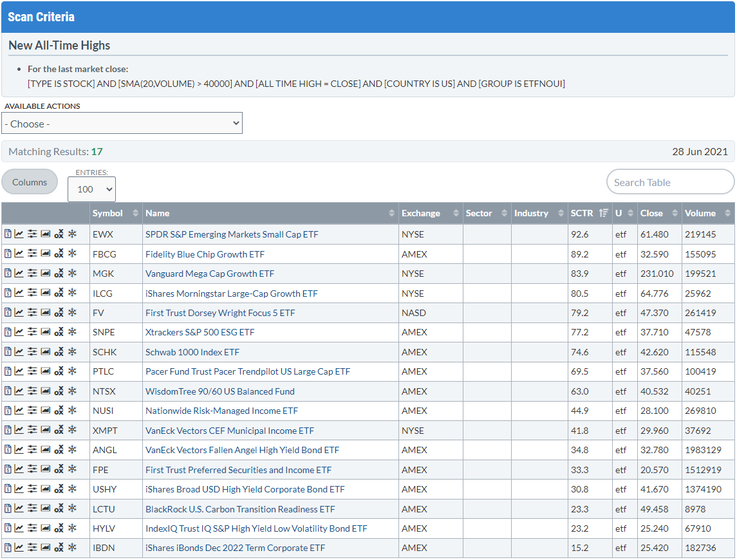Open line-chart icon for SCHK row
The image size is (737, 560).
(x=19, y=351)
